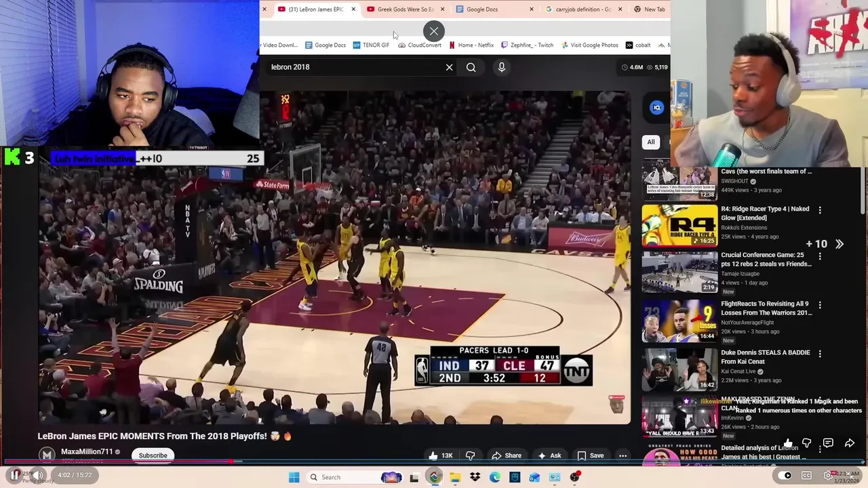Open the Home - Netflix bookmark
The height and width of the screenshot is (488, 868).
(x=471, y=45)
